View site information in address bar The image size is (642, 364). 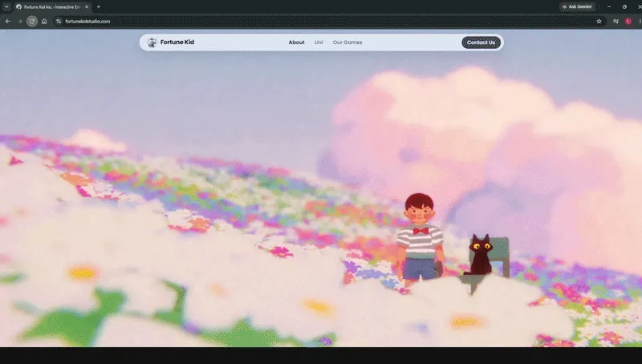[x=59, y=22]
